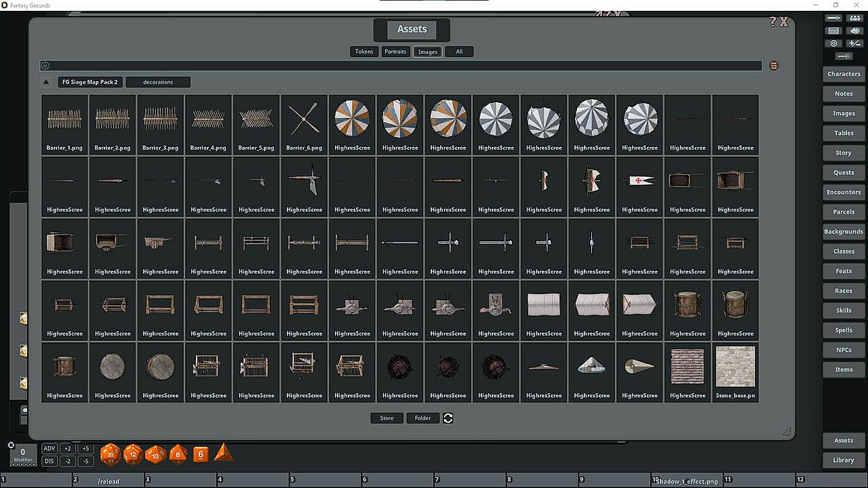Image resolution: width=868 pixels, height=488 pixels.
Task: Switch to the Tokens tab
Action: pos(364,52)
